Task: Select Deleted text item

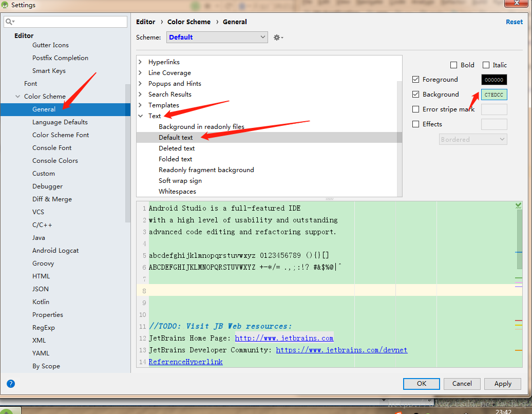Action: click(x=177, y=148)
